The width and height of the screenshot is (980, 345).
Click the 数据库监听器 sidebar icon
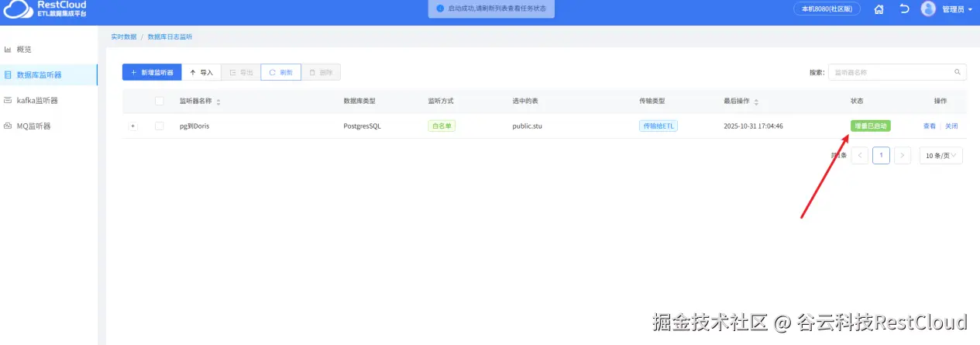(8, 75)
